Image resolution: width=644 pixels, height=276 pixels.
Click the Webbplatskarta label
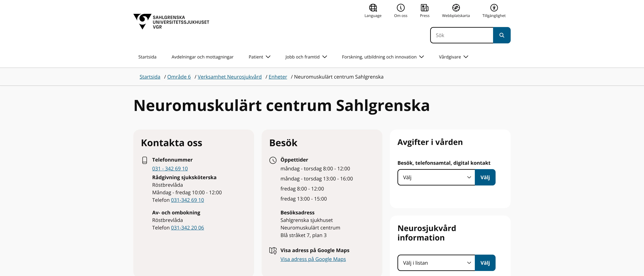(456, 16)
